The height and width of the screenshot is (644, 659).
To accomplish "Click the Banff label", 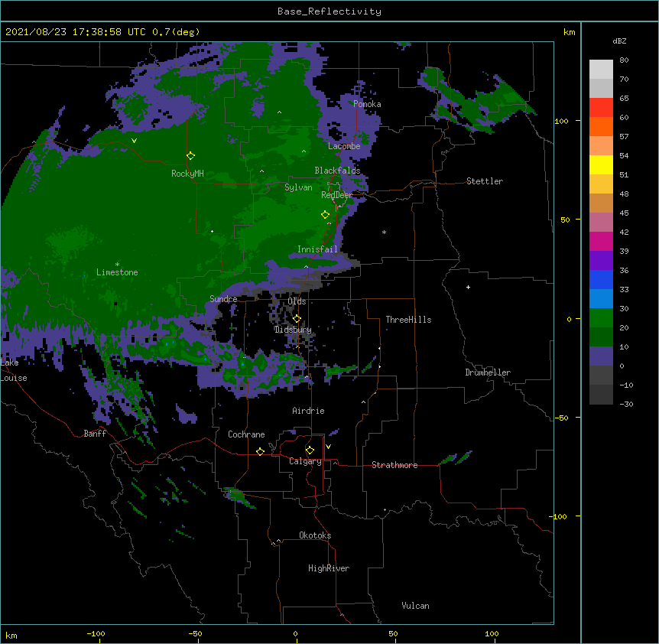I will pos(95,434).
